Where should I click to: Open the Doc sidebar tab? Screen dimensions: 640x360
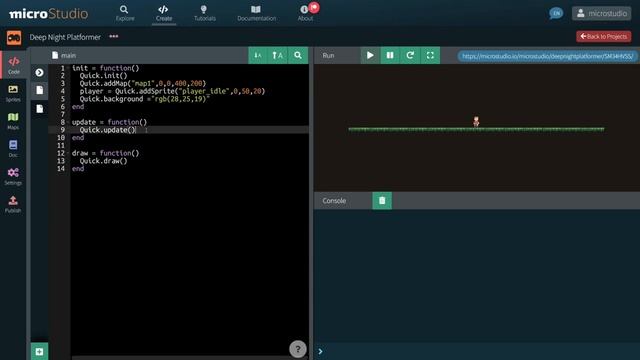(x=13, y=149)
